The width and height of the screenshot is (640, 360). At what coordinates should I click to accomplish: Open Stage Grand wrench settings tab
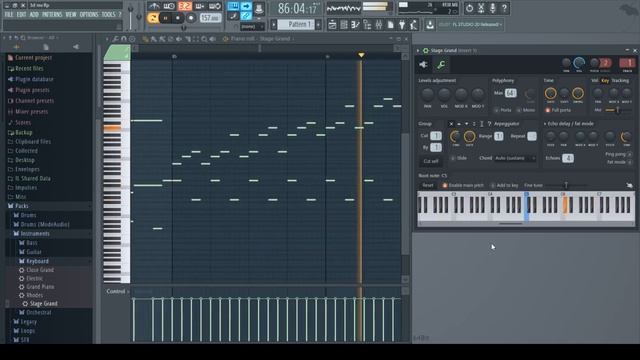point(441,64)
